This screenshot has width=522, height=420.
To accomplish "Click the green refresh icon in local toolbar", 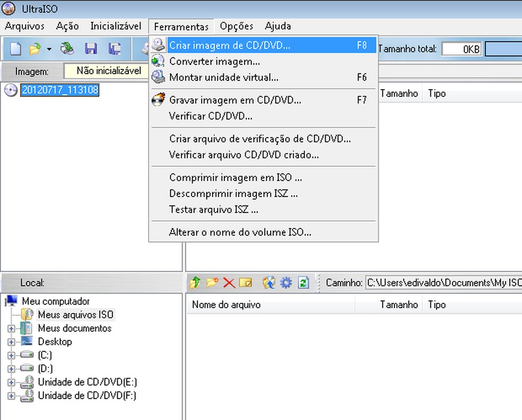I will pos(303,283).
